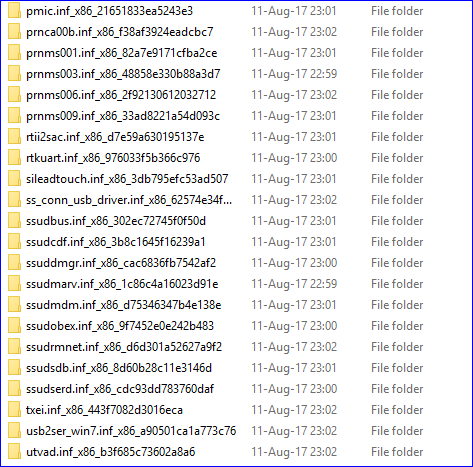The height and width of the screenshot is (467, 473).
Task: Select the folder icon next to prnca00b.inf
Action: (x=14, y=32)
